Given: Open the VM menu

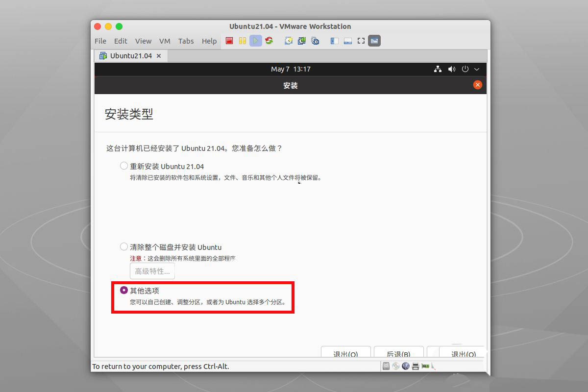Looking at the screenshot, I should tap(165, 41).
